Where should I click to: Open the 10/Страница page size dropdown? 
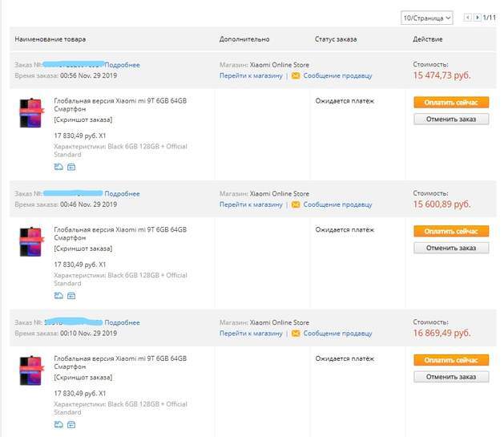[x=426, y=17]
